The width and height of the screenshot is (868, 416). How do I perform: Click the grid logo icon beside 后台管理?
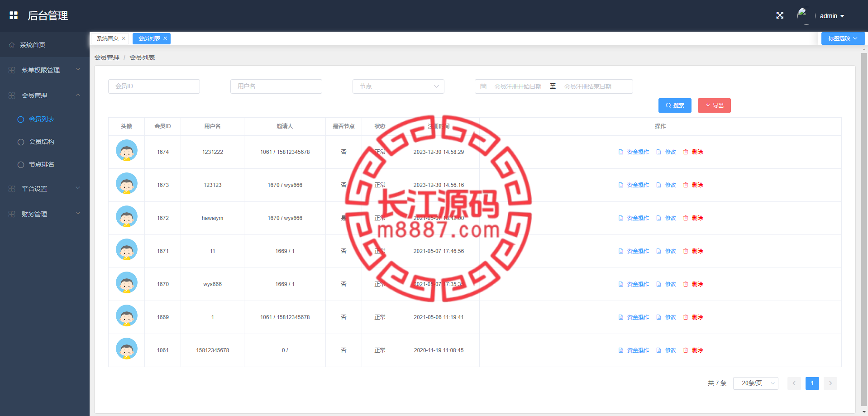coord(14,15)
